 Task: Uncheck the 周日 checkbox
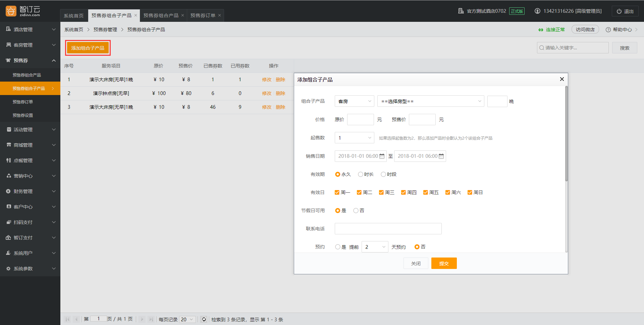(x=470, y=192)
